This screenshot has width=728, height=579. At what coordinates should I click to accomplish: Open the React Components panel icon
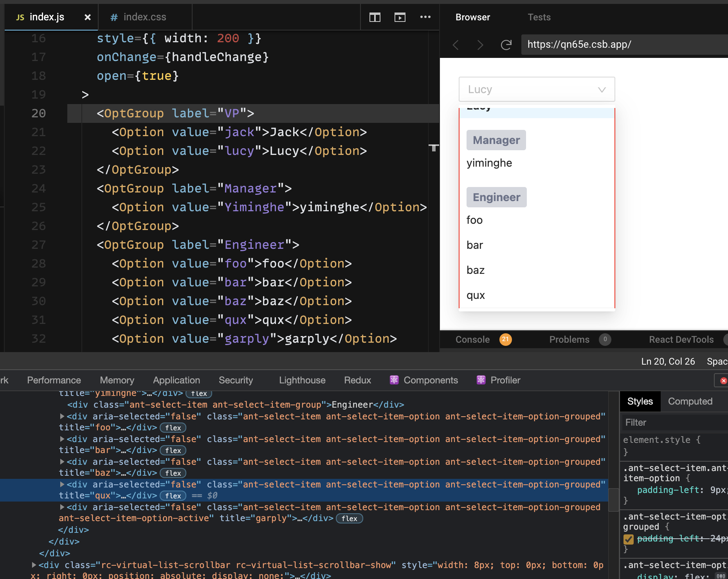395,380
